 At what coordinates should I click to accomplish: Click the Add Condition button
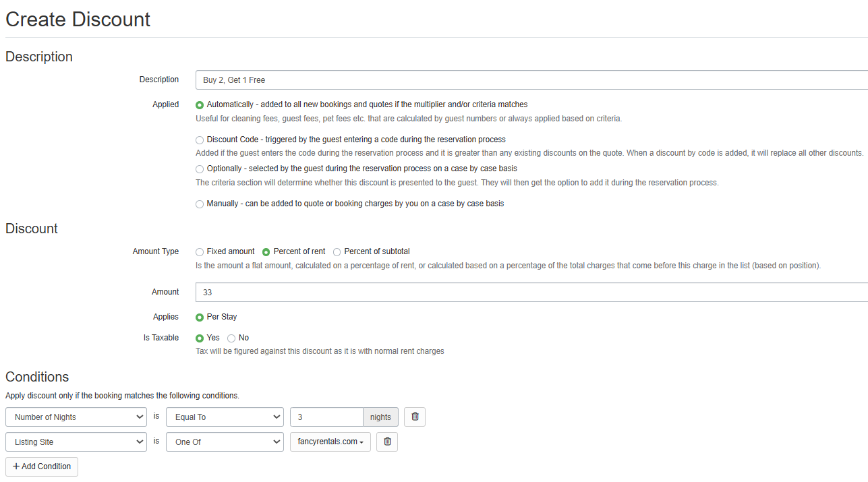point(42,466)
